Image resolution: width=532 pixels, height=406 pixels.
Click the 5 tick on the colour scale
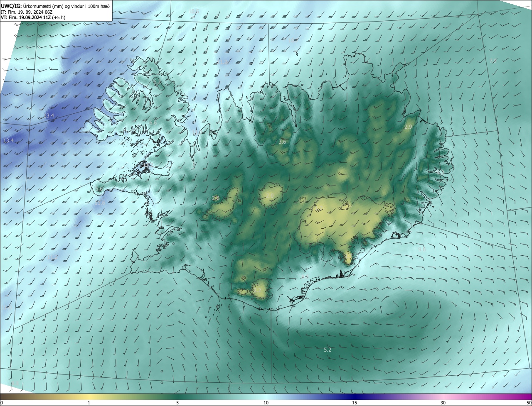pyautogui.click(x=177, y=403)
